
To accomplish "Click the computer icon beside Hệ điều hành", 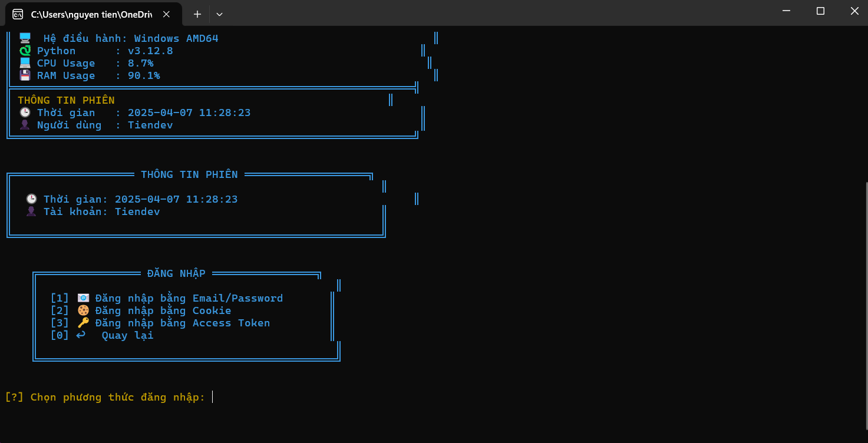I will (25, 38).
